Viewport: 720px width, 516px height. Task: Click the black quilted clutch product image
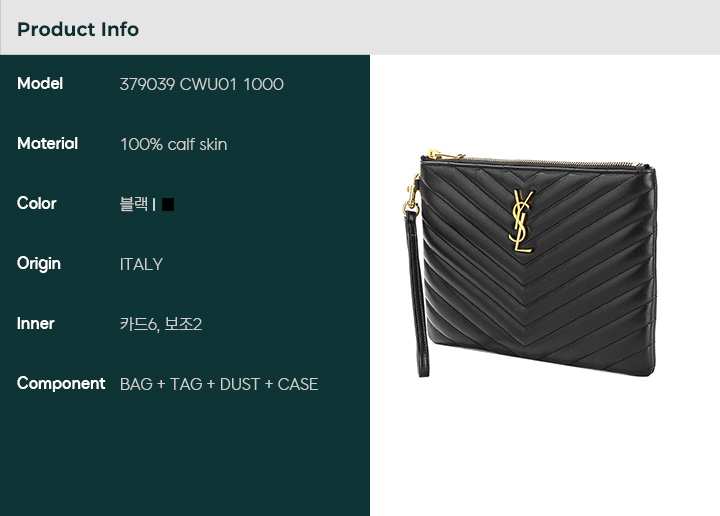pos(529,264)
